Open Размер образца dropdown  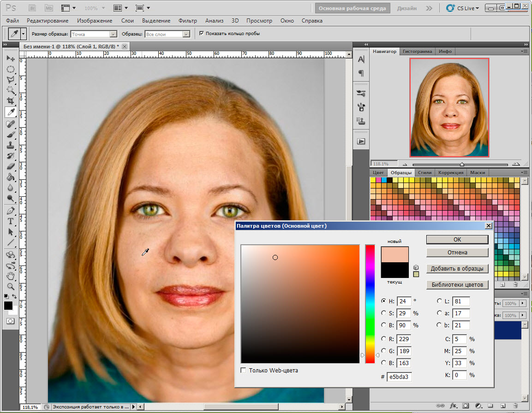click(94, 34)
